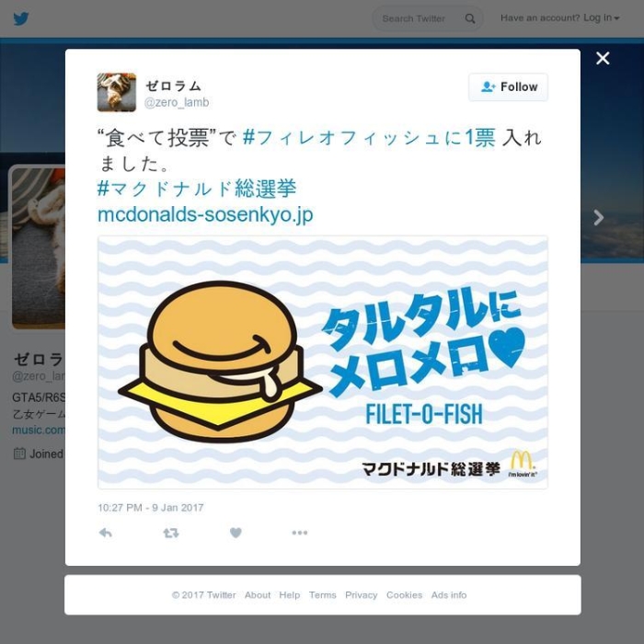Open the tweet timestamp 10:27 PM link
The image size is (644, 644).
(x=151, y=508)
